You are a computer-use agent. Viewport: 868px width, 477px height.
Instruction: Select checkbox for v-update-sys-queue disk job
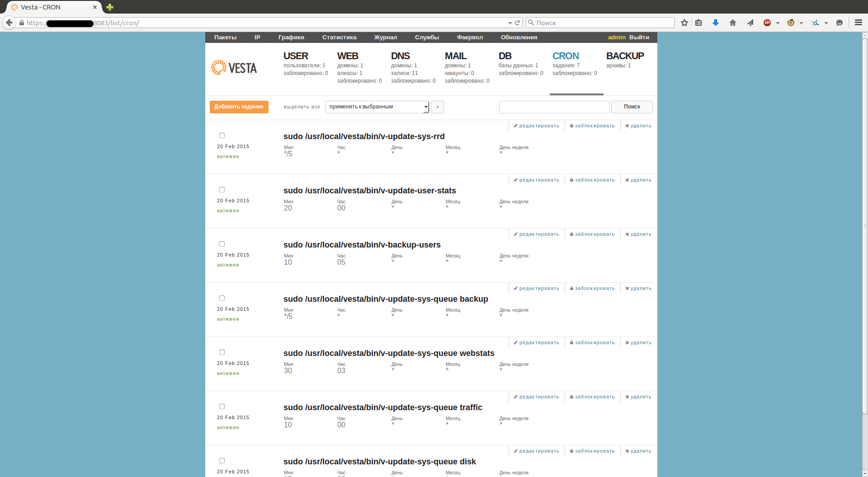[222, 461]
